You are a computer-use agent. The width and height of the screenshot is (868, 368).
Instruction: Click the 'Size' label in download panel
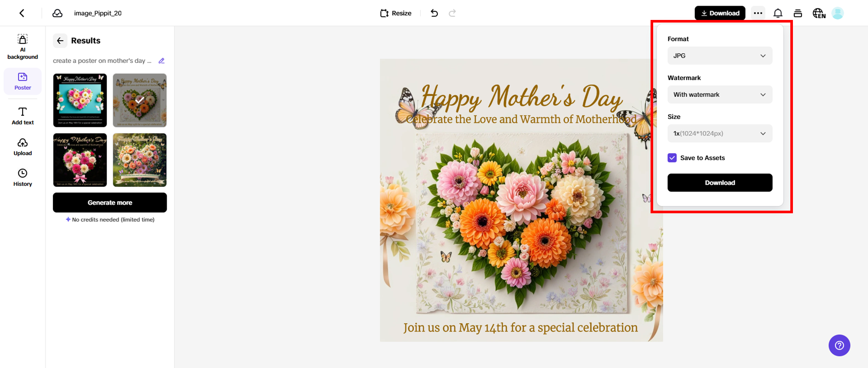click(x=674, y=117)
